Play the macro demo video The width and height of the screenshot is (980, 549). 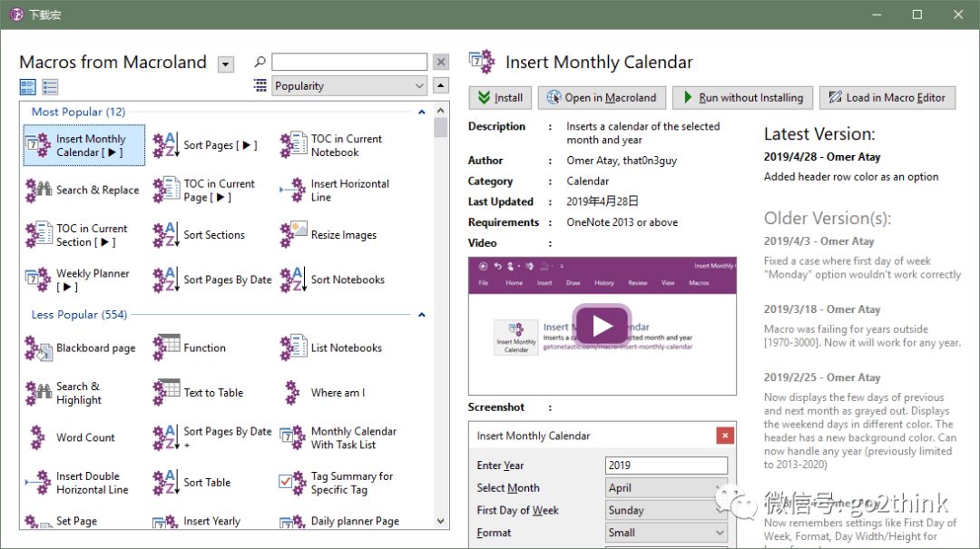coord(602,325)
